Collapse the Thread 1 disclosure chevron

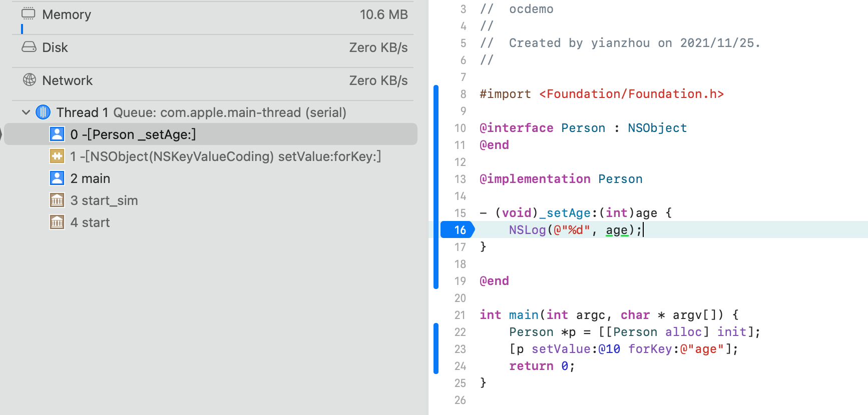click(26, 112)
